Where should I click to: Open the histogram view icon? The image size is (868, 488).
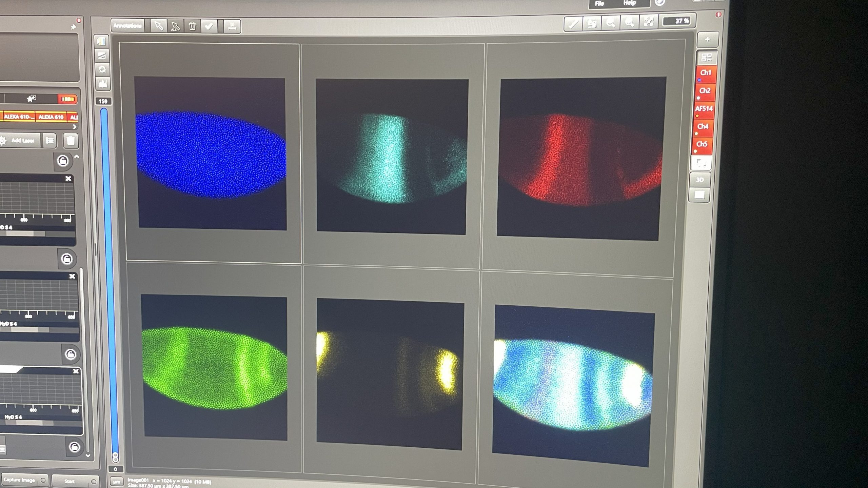[x=102, y=83]
